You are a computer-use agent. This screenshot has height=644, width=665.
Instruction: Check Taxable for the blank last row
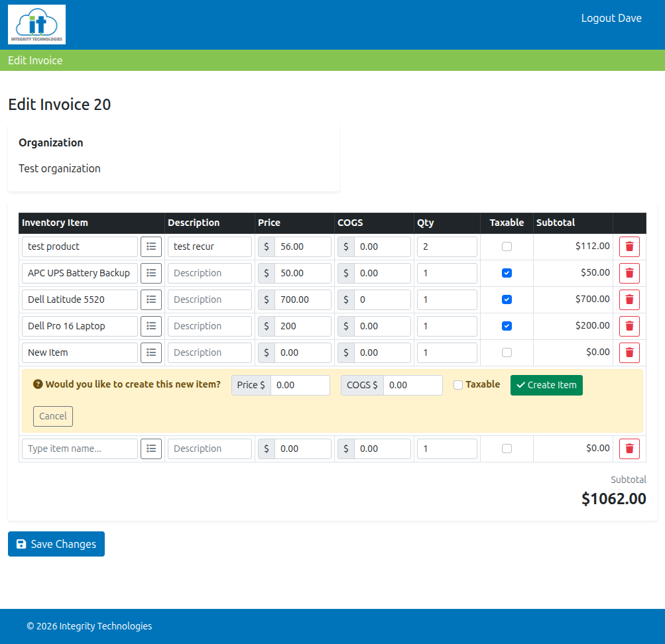[507, 449]
